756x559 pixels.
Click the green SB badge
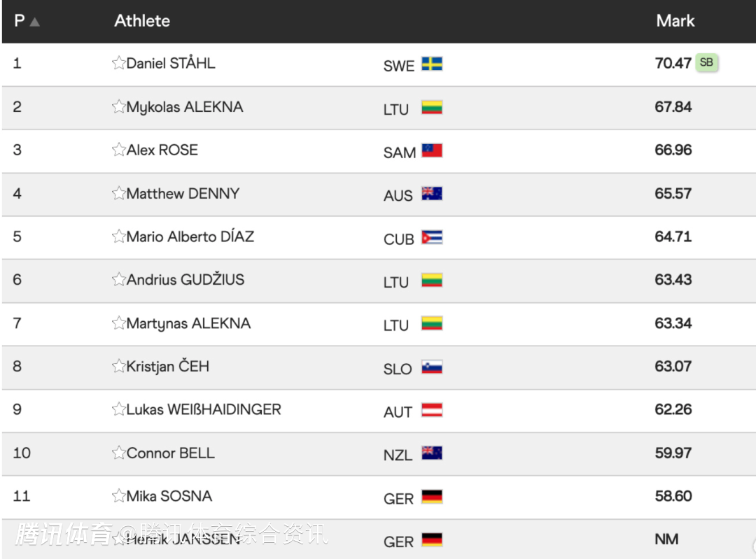click(706, 63)
